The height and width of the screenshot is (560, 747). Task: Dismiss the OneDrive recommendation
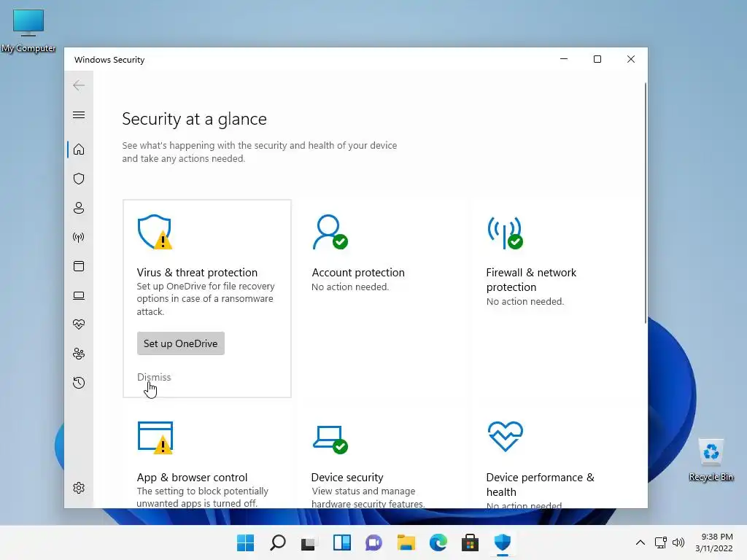click(x=154, y=377)
